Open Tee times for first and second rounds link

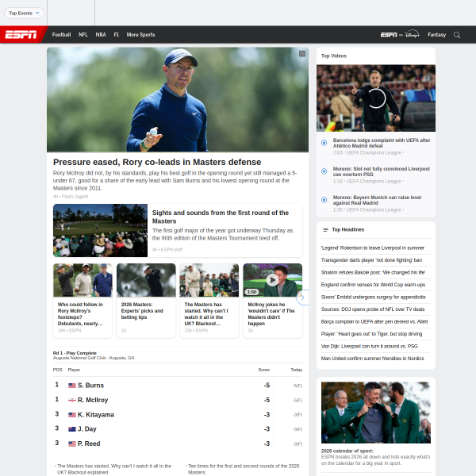pyautogui.click(x=244, y=469)
